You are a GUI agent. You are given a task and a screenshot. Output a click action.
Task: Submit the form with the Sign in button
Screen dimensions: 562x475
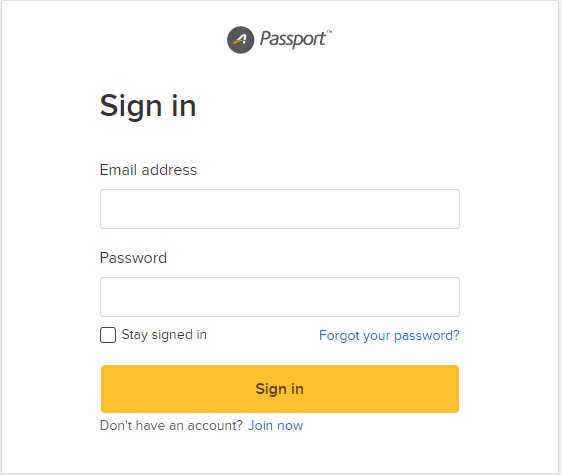280,389
